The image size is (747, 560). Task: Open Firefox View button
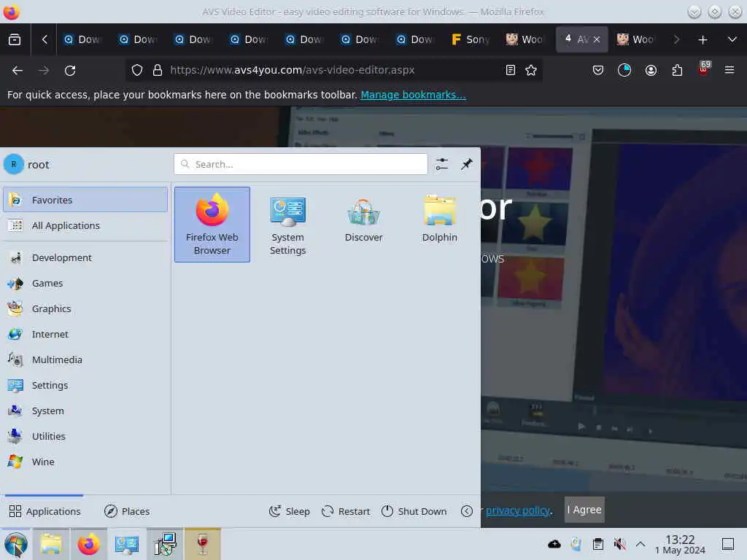click(15, 39)
